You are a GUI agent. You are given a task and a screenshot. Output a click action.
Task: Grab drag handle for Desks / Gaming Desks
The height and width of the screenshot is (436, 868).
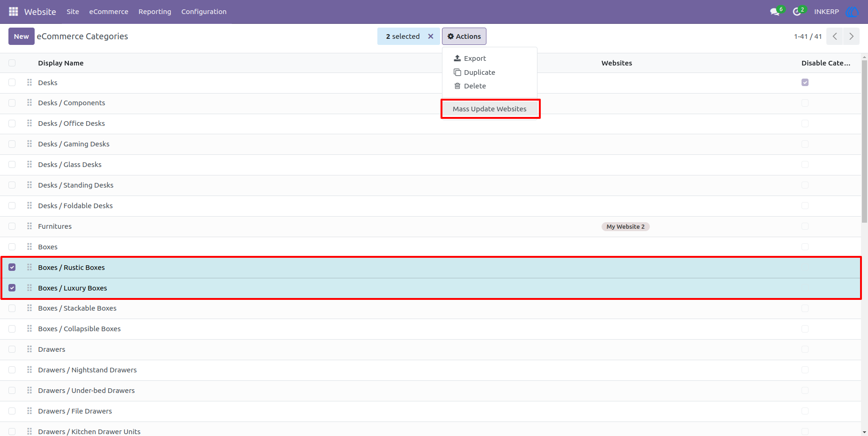(x=29, y=144)
